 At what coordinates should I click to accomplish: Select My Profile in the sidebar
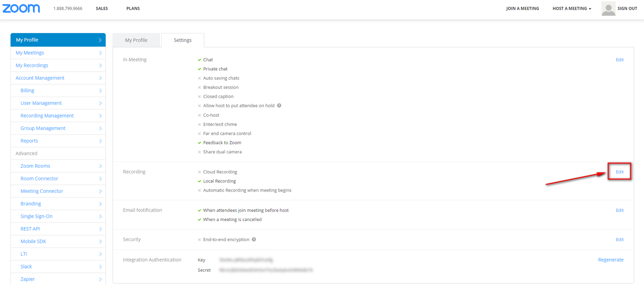pos(58,40)
